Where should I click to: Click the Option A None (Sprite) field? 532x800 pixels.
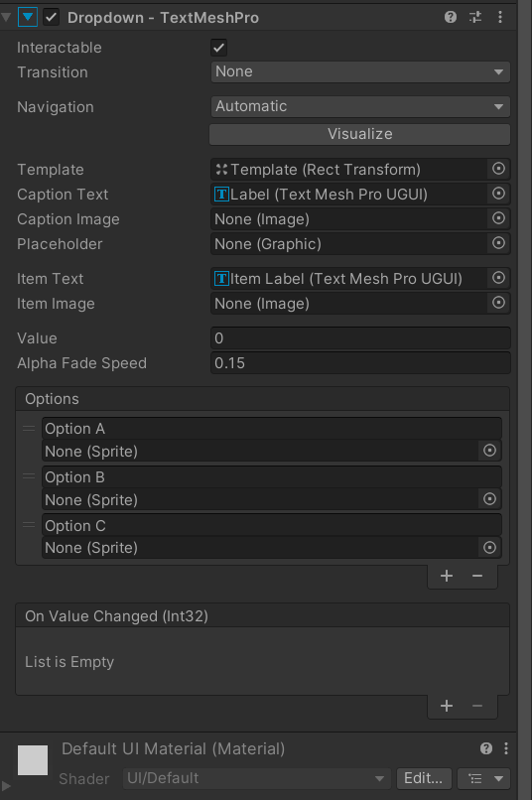pos(260,451)
